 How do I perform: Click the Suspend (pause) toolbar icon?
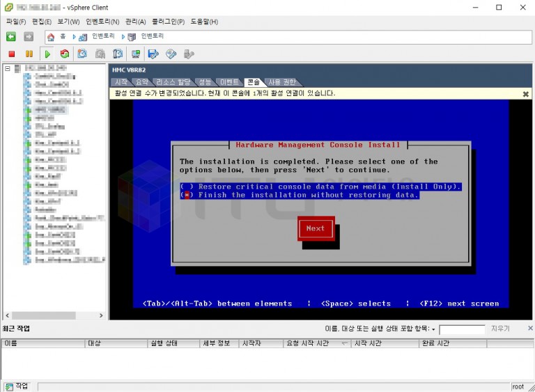tap(29, 54)
